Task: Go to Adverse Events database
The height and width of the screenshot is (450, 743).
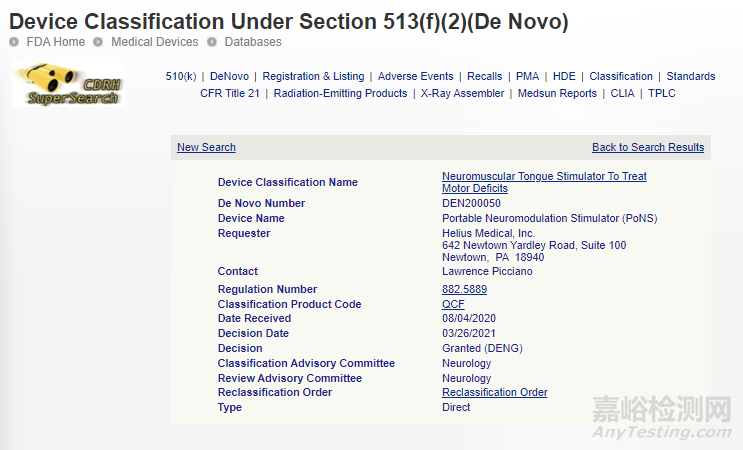Action: click(415, 76)
